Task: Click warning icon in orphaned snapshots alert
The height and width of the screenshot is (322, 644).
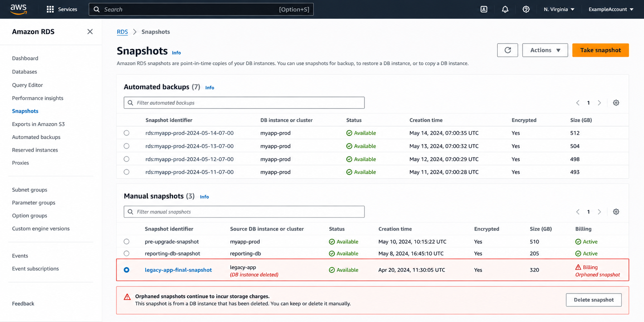Action: pos(127,297)
